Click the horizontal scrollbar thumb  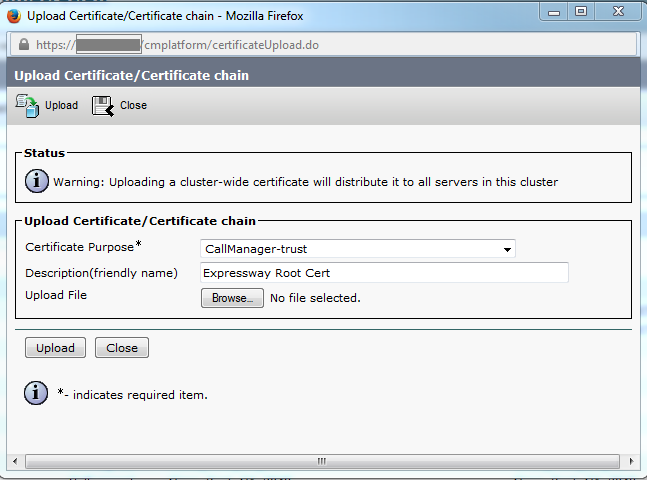coord(322,461)
